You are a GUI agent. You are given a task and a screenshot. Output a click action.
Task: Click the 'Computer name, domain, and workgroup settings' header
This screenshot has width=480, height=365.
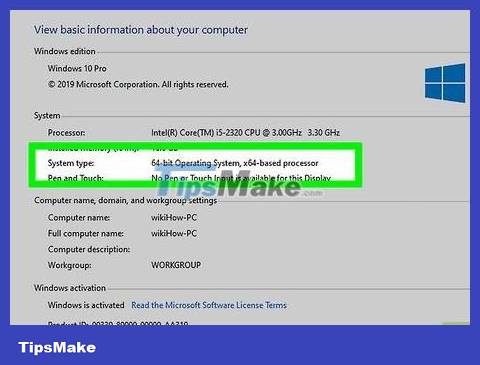point(125,200)
